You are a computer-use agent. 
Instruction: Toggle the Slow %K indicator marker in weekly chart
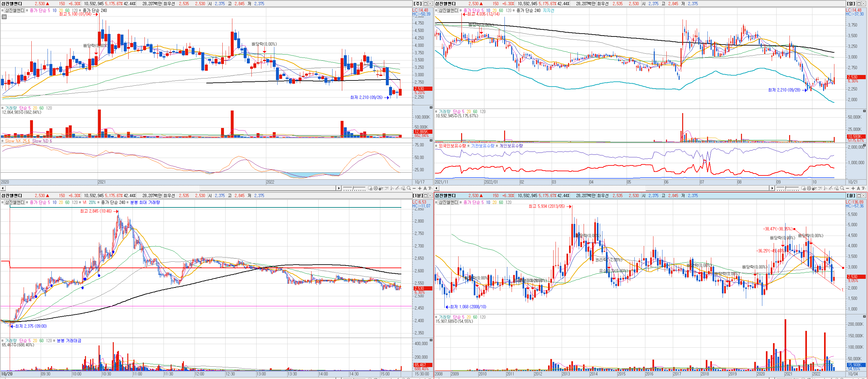pyautogui.click(x=2, y=141)
